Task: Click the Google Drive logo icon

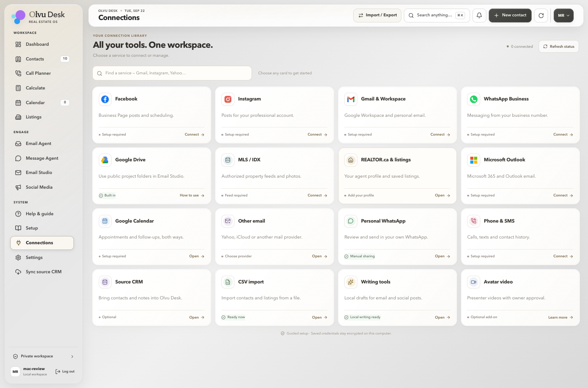Action: [105, 160]
